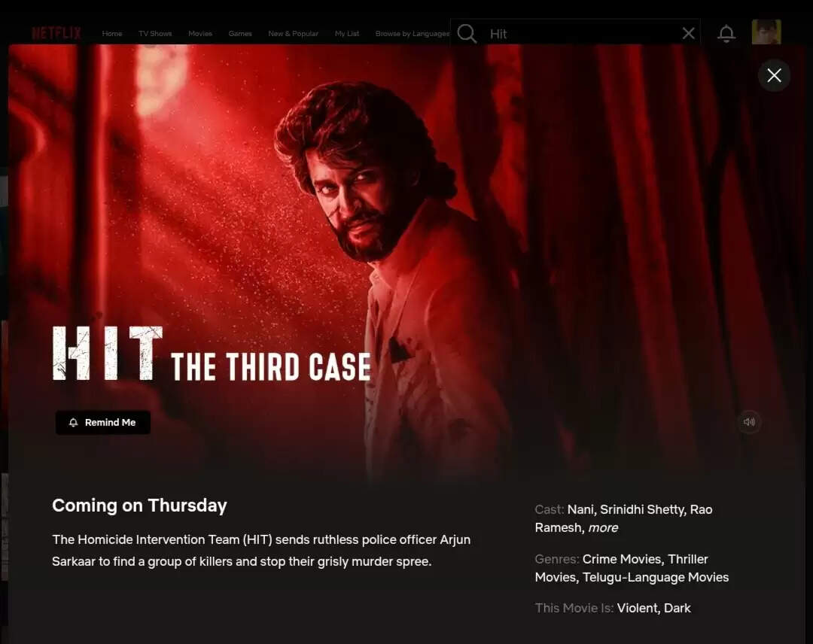Toggle trailer audio mute button
813x644 pixels.
[x=749, y=422]
